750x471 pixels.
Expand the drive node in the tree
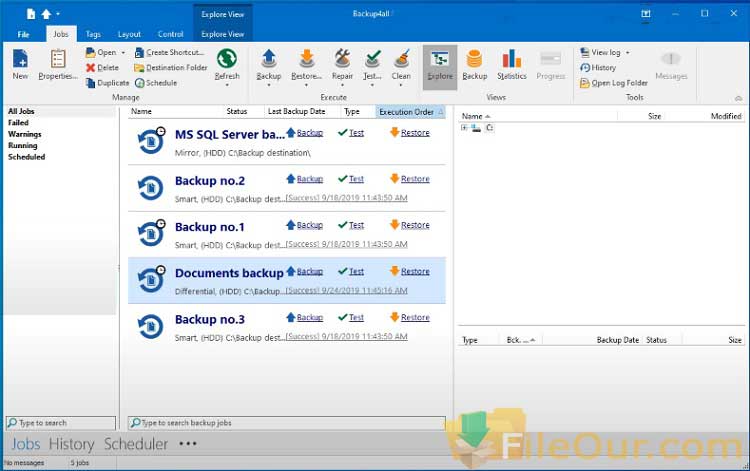pos(464,128)
